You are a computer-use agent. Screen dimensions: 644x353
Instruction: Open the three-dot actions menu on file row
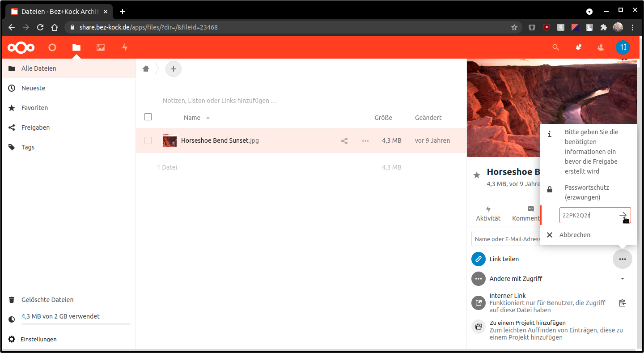(365, 140)
